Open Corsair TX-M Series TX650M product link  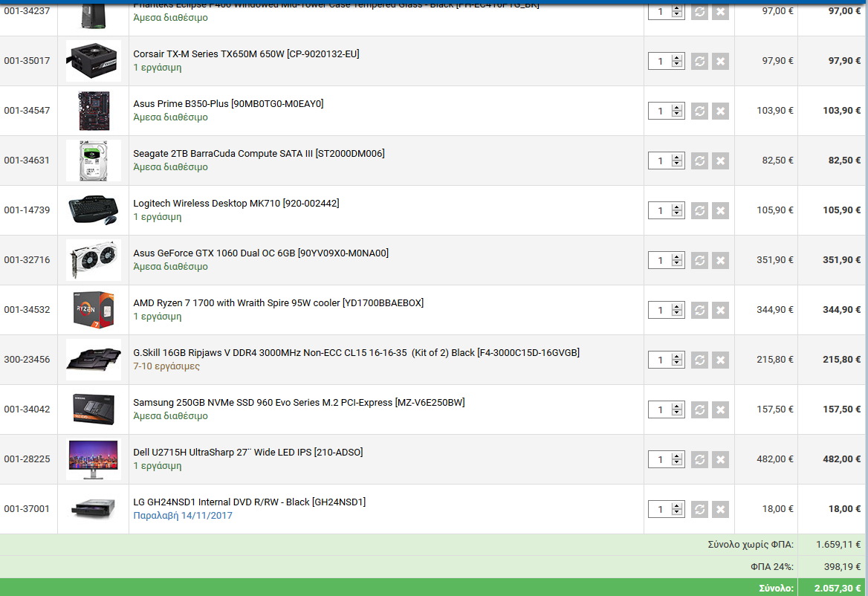coord(246,54)
